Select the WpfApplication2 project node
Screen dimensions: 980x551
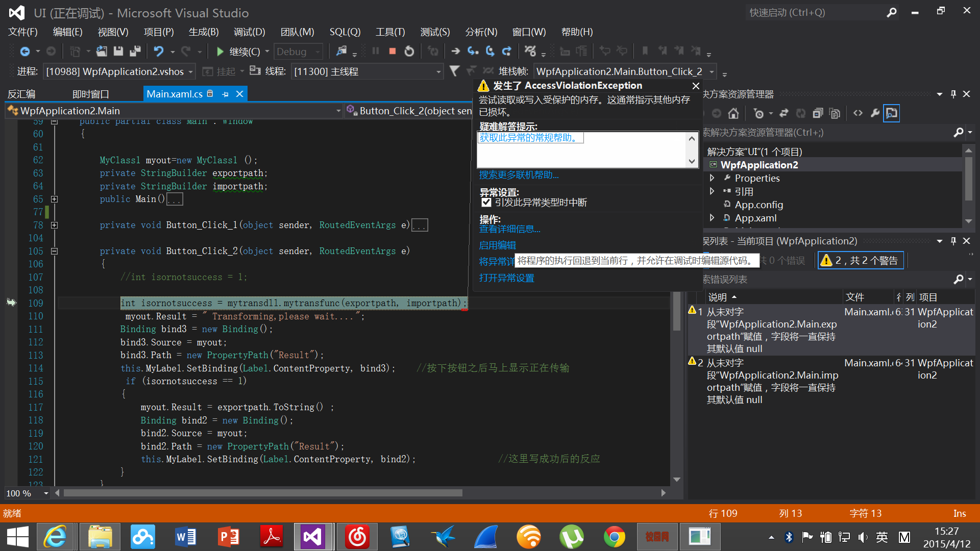coord(759,165)
